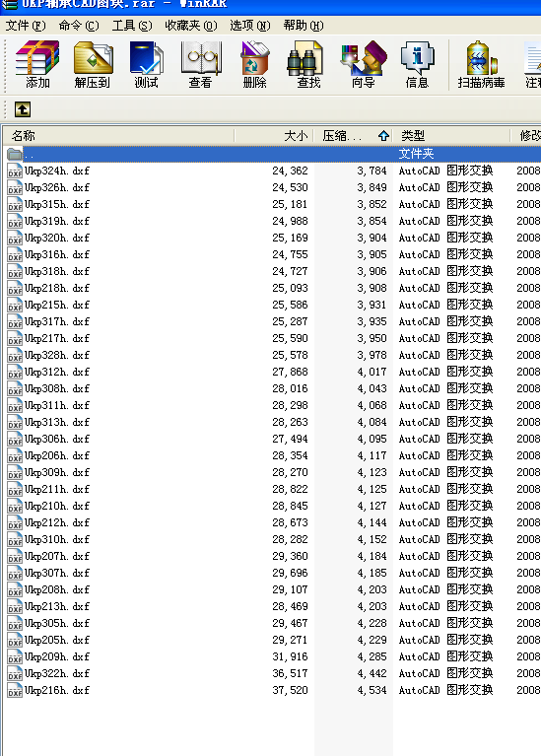Click DXF icon of Ukp328h.dxf
Image resolution: width=541 pixels, height=756 pixels.
click(x=15, y=356)
